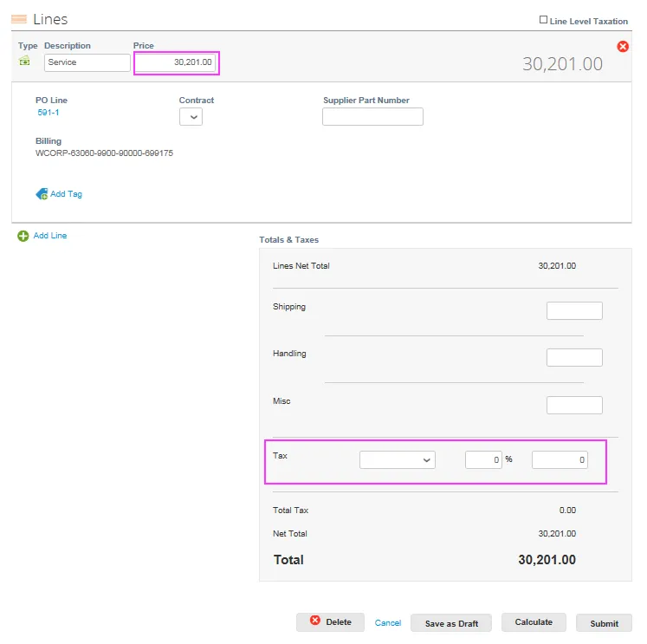Click the Supplier Part Number field
The width and height of the screenshot is (647, 644).
(372, 116)
